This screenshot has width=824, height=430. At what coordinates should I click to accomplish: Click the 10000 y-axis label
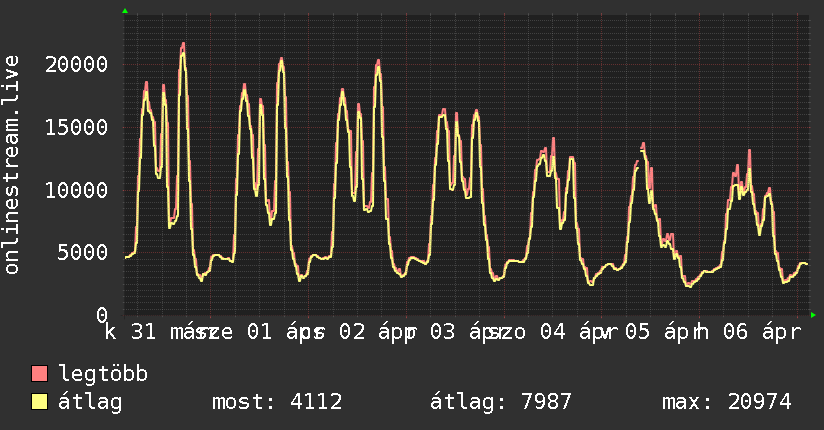76,190
